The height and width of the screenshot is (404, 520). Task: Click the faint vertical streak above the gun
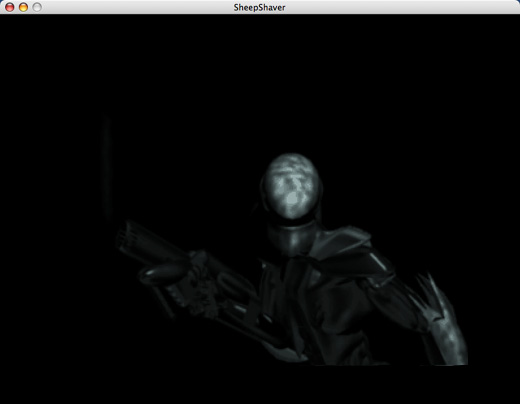[x=107, y=167]
